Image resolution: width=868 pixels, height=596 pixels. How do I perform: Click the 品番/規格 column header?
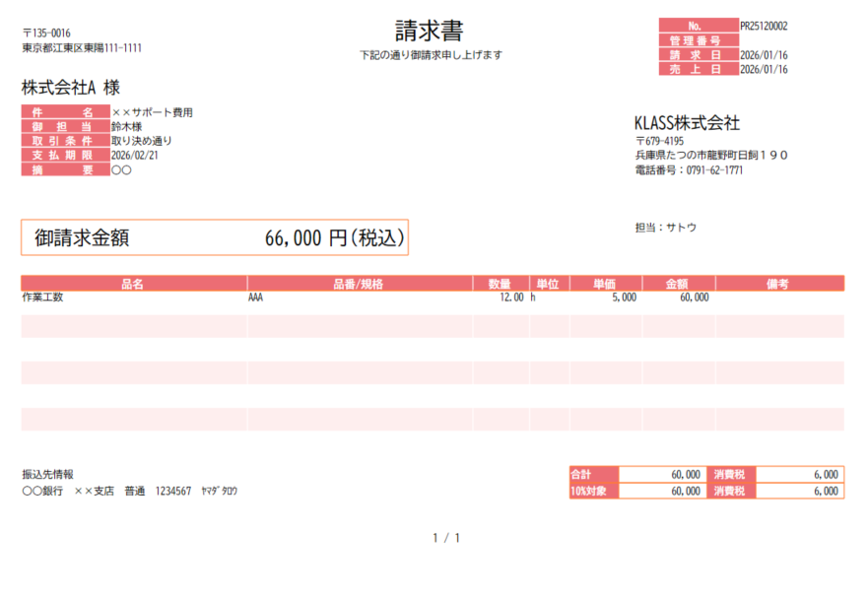pyautogui.click(x=359, y=284)
